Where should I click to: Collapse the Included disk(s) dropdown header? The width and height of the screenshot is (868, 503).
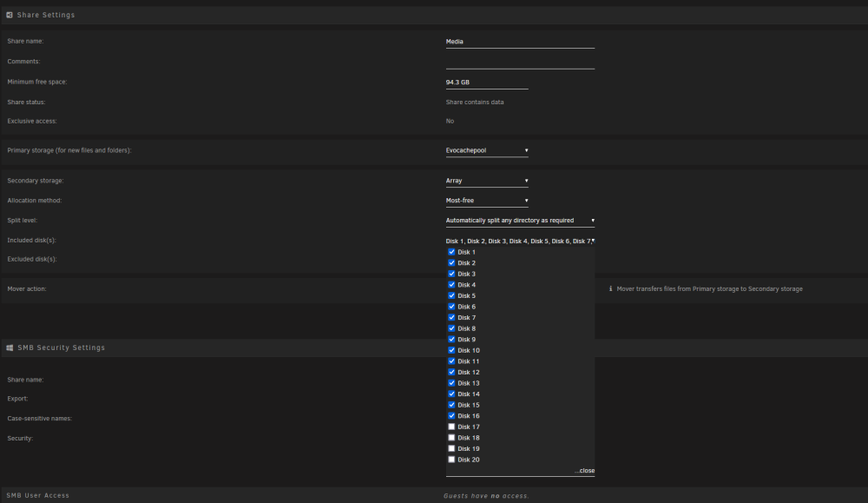point(520,241)
